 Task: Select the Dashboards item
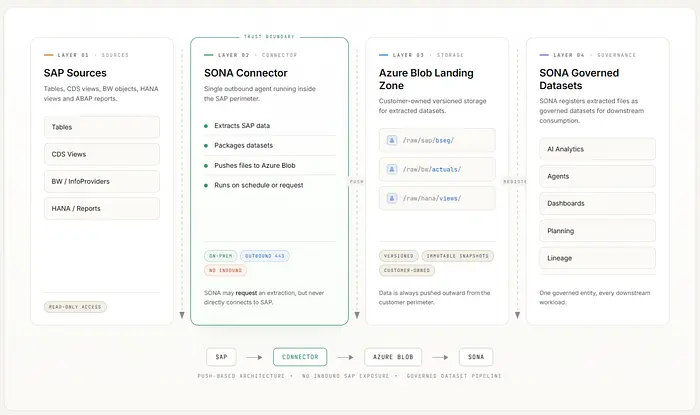click(597, 203)
